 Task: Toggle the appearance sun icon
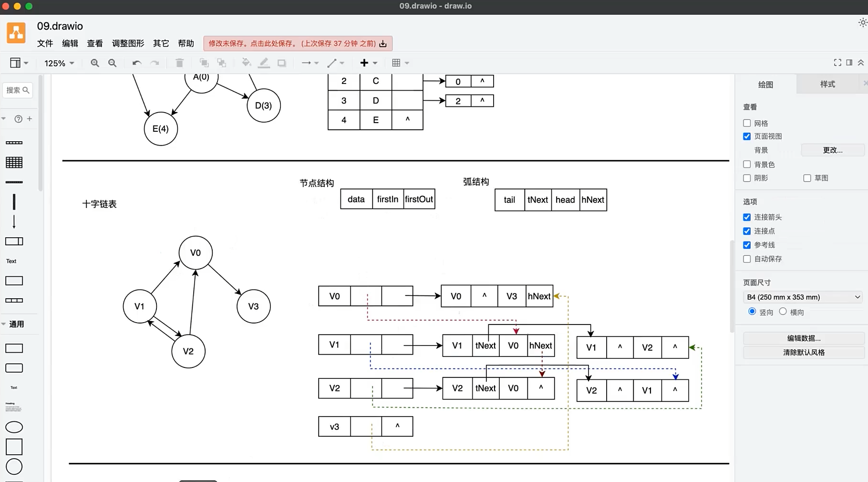[x=862, y=23]
